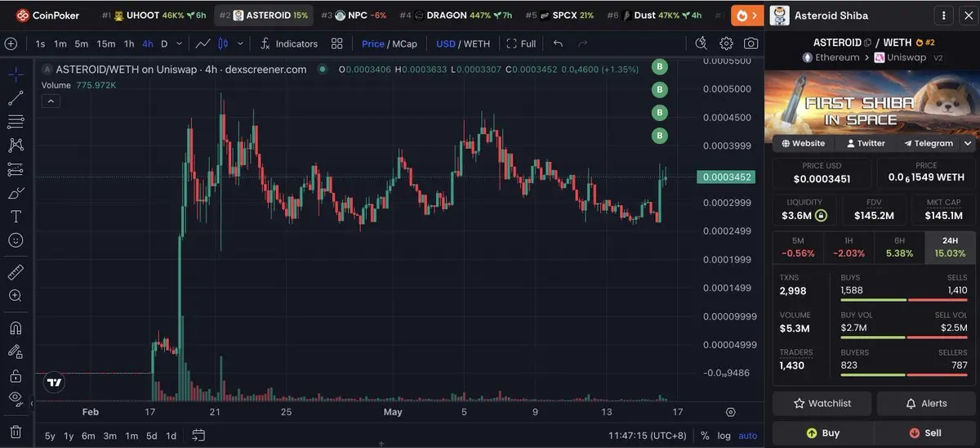The height and width of the screenshot is (448, 980).
Task: Open the indicator templates grid icon
Action: [337, 43]
